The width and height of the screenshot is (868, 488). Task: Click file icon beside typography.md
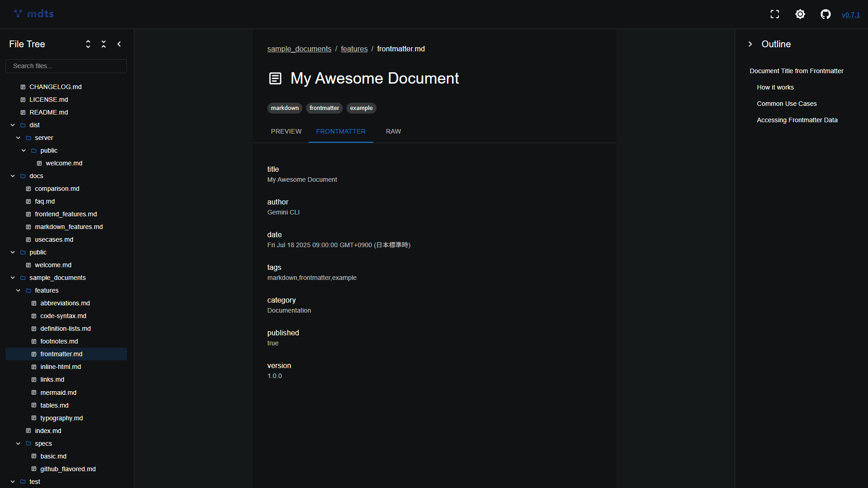pos(34,418)
